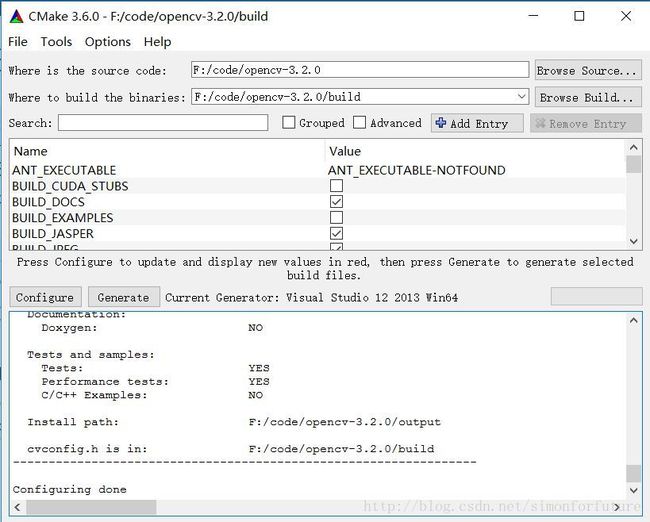The height and width of the screenshot is (522, 650).
Task: Open the File menu
Action: pos(18,42)
